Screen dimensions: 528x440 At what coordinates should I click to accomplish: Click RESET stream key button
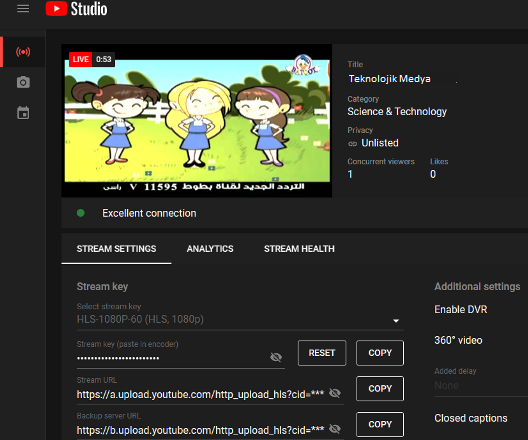click(x=322, y=353)
